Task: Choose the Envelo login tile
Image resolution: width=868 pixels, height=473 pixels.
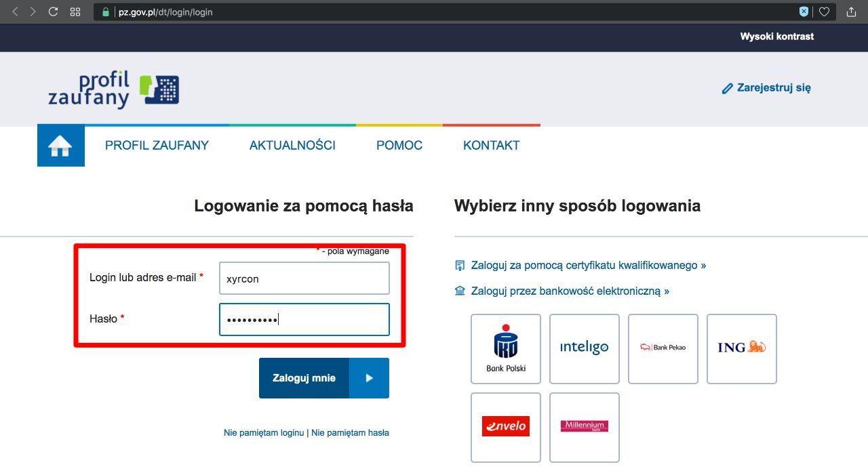Action: pyautogui.click(x=506, y=427)
